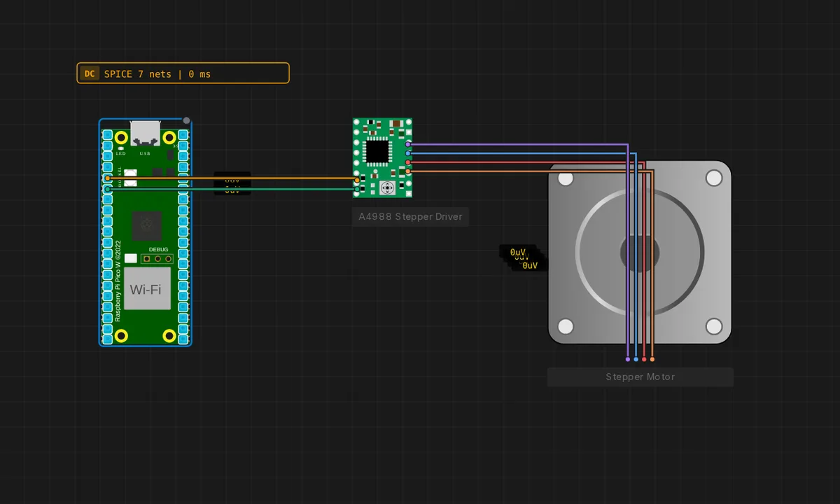Click the green wire endpoint on the A4988 driver
840x504 pixels.
click(357, 188)
